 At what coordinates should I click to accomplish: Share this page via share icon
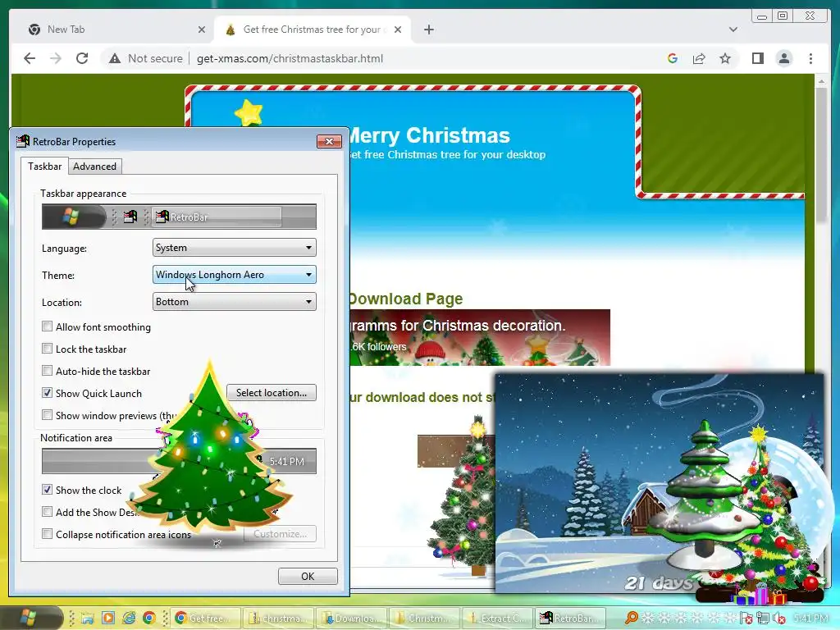click(699, 58)
